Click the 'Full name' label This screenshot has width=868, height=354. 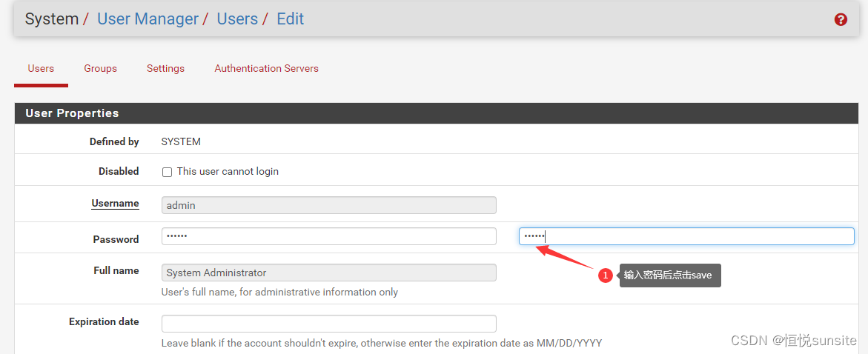116,270
